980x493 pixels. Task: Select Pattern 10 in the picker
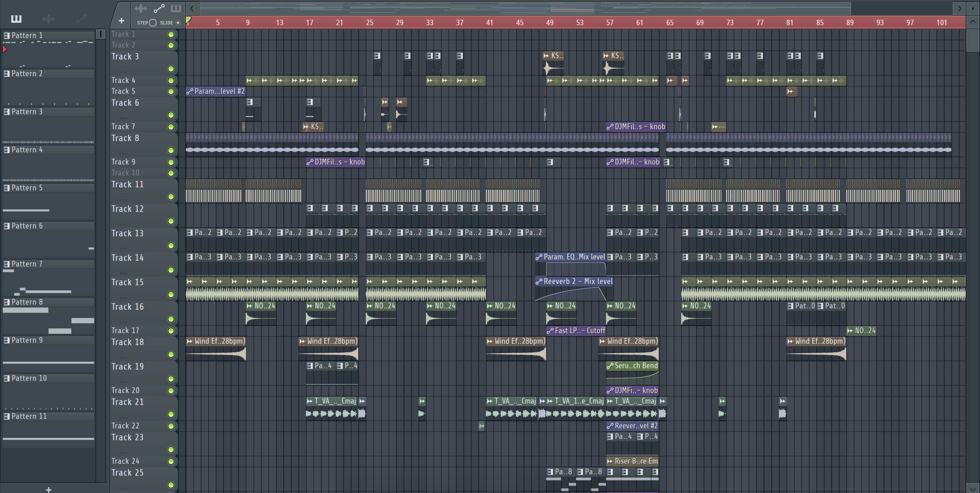[48, 378]
